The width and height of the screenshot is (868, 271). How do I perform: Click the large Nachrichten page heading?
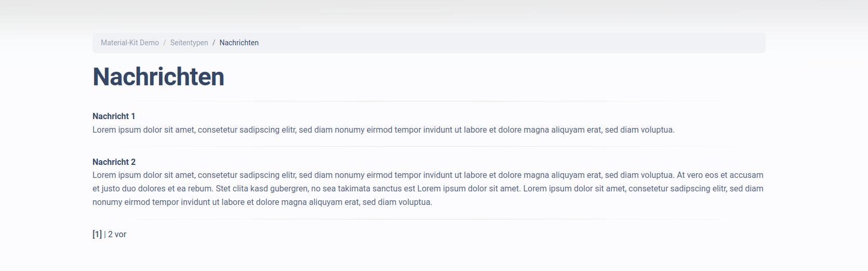[158, 77]
